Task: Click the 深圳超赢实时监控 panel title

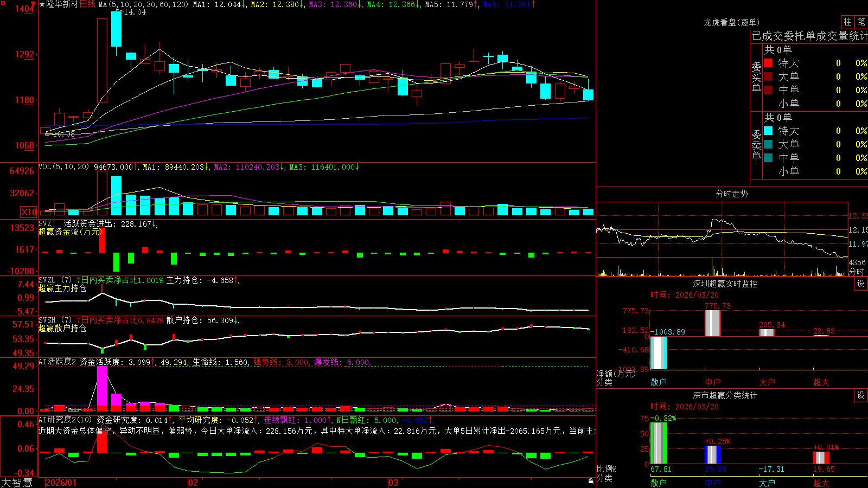Action: [x=725, y=284]
